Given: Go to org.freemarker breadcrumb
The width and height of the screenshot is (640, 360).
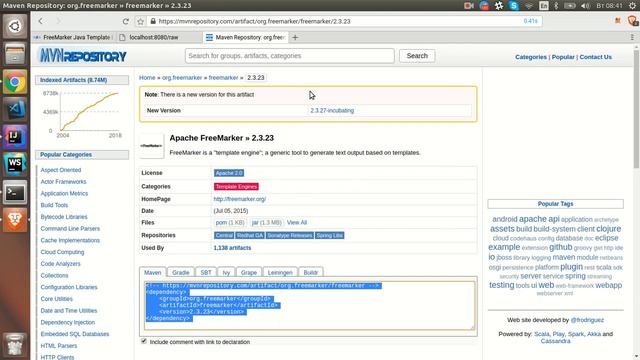Looking at the screenshot, I should tap(182, 78).
